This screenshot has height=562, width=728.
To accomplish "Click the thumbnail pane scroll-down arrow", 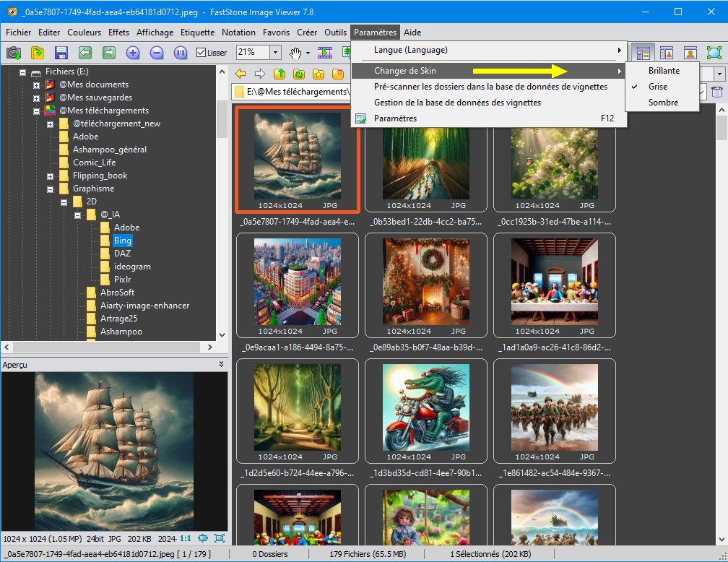I will point(721,540).
